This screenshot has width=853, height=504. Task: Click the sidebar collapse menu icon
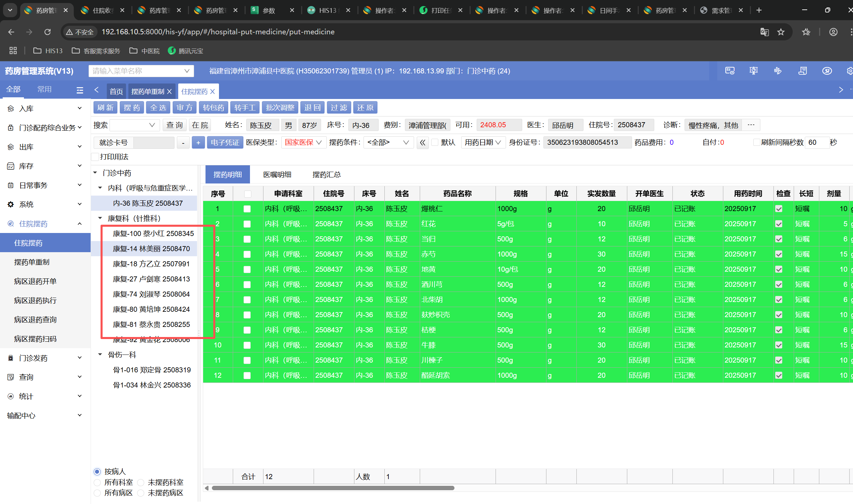pos(80,90)
